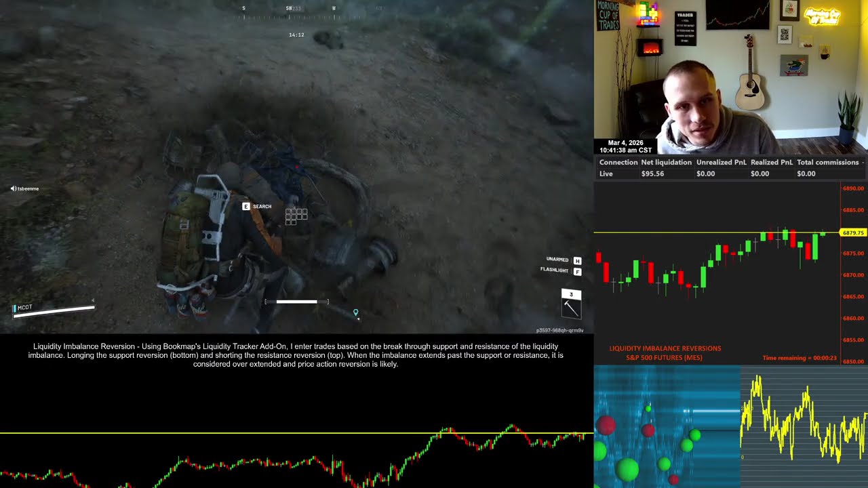Click the tsbeenme voice chat name
The image size is (868, 488).
(x=28, y=189)
